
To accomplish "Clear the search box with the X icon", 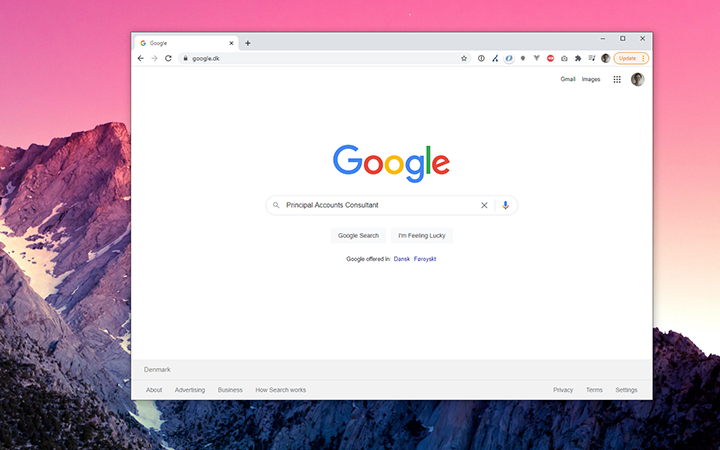I will point(484,205).
